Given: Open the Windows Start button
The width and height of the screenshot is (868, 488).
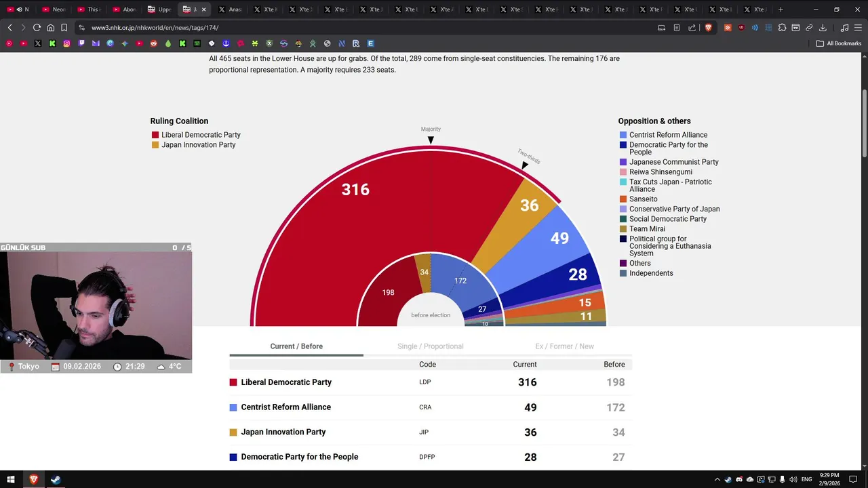Looking at the screenshot, I should 11,479.
